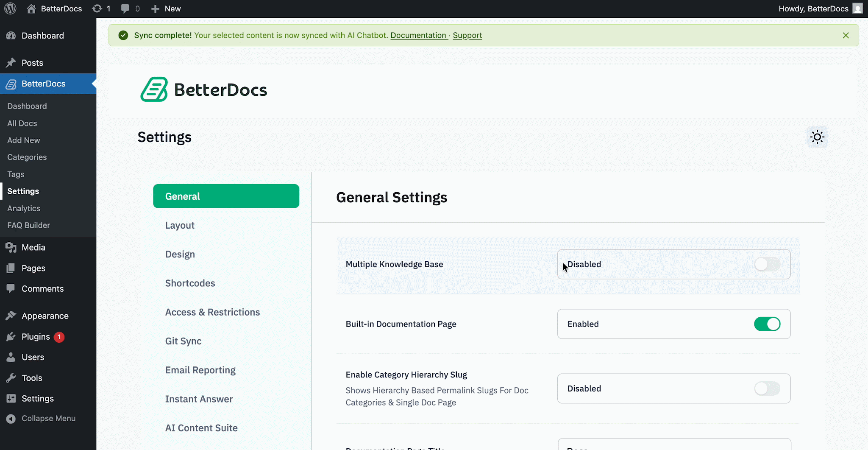Open the Email Reporting tab
868x450 pixels.
click(200, 370)
